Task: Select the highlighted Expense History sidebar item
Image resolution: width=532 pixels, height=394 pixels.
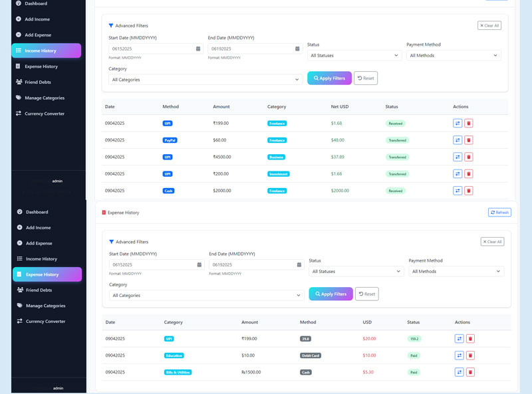Action: [47, 274]
